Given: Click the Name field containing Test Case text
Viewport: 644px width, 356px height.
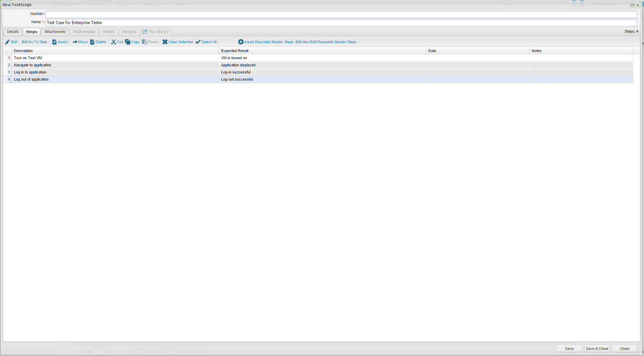Looking at the screenshot, I should tap(341, 22).
